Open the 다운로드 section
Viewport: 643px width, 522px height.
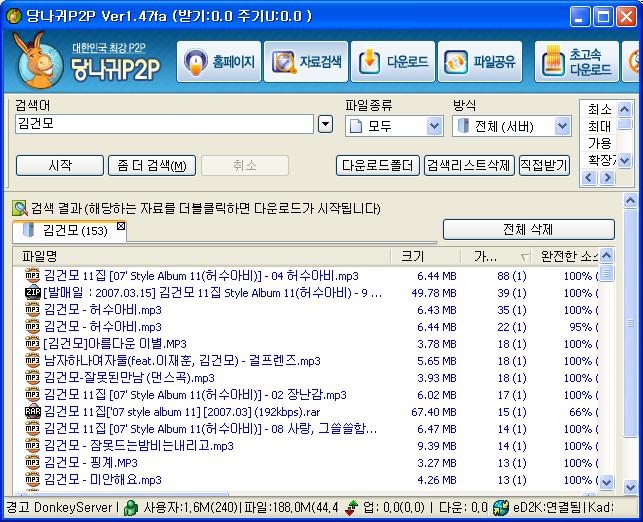393,62
